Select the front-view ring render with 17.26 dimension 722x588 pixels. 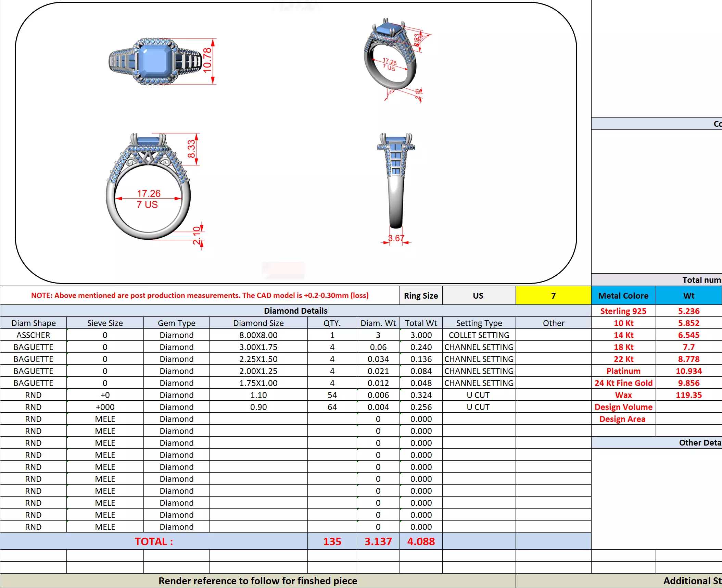[148, 187]
